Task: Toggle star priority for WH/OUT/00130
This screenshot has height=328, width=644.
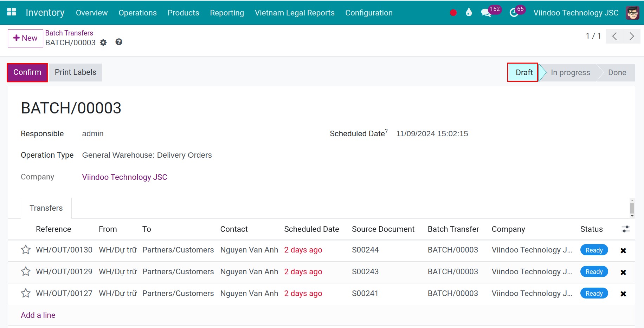Action: pos(26,250)
